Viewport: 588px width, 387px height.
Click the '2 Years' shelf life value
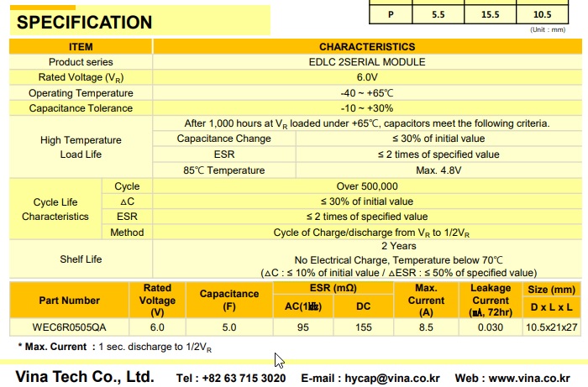tap(399, 246)
